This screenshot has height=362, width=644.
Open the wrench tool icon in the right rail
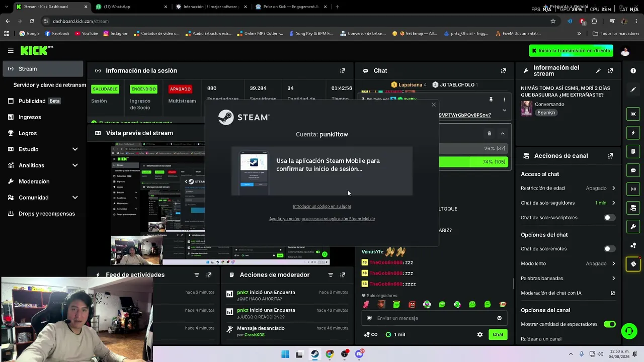(633, 227)
